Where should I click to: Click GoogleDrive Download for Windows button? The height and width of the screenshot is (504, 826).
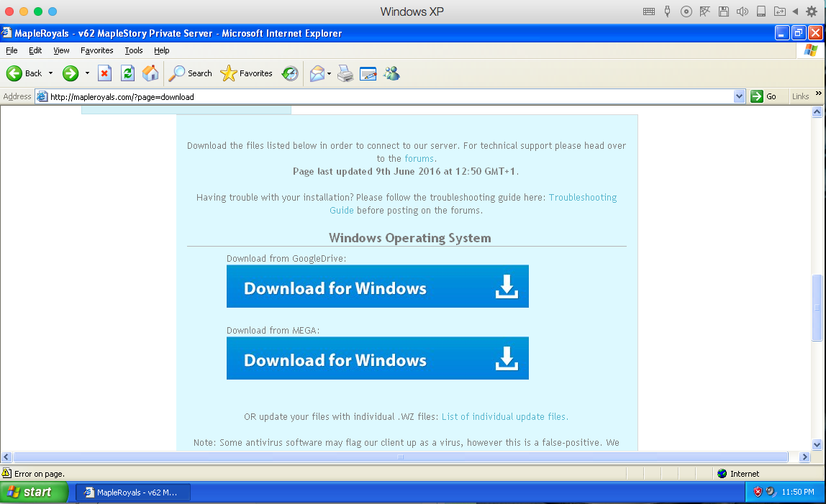[x=377, y=286]
